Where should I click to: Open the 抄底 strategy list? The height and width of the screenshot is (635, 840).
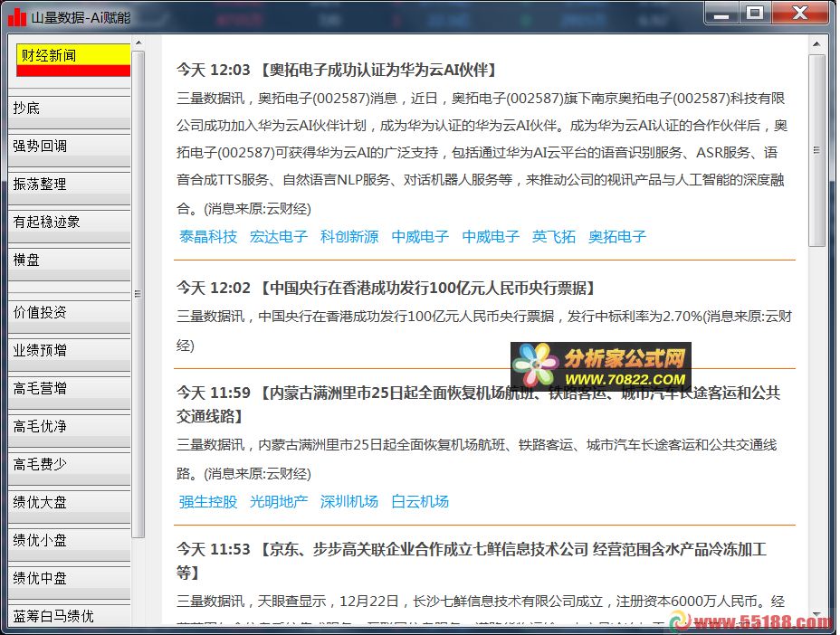[x=69, y=113]
